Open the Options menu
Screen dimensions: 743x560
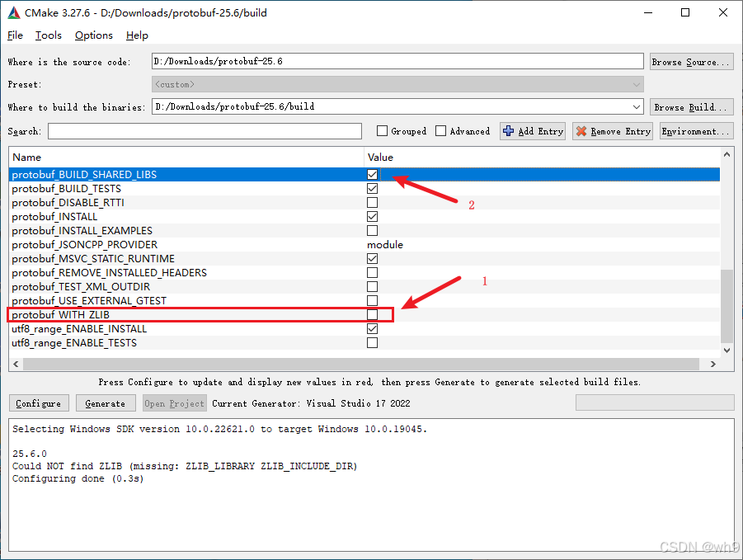coord(93,35)
